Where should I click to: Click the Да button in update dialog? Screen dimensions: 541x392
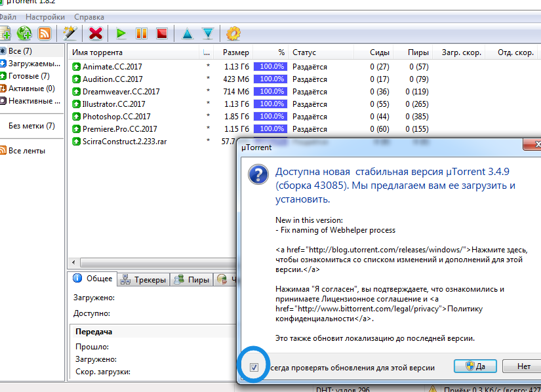(x=475, y=366)
